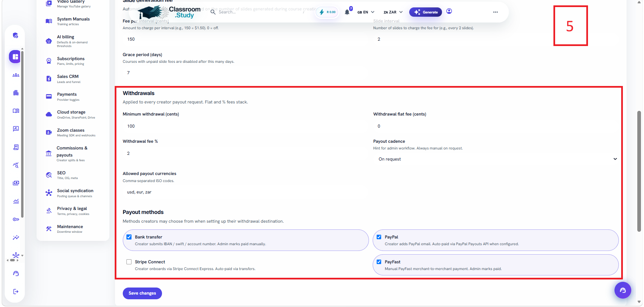The height and width of the screenshot is (307, 644).
Task: Open the Payout cadence dropdown
Action: 496,159
